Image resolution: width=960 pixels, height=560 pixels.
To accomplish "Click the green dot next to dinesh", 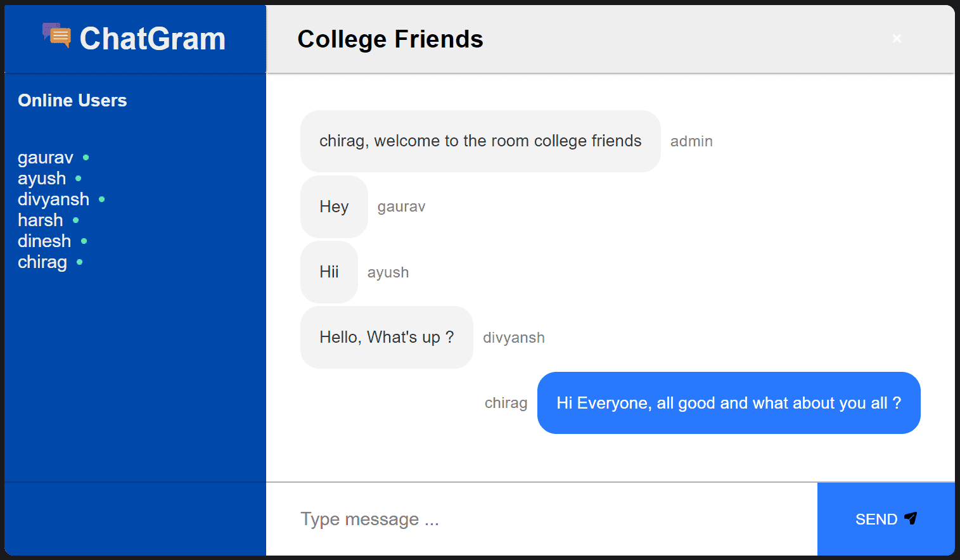I will coord(83,241).
